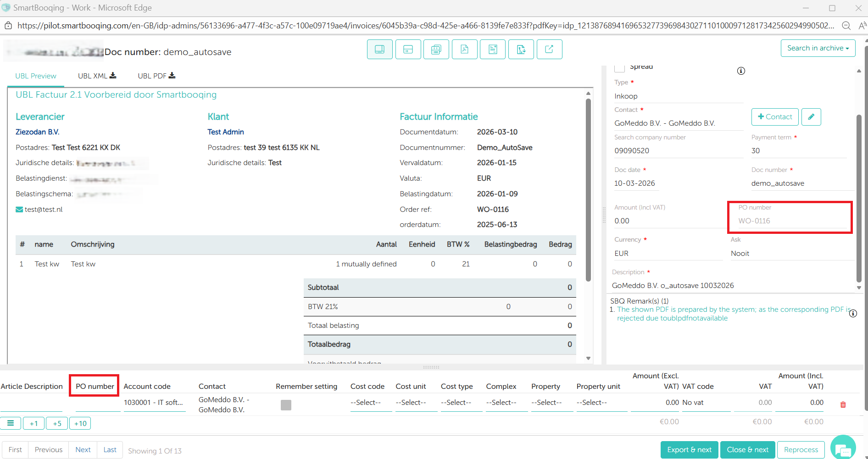Open the UBL PDF tab
This screenshot has height=459, width=868.
(x=156, y=76)
